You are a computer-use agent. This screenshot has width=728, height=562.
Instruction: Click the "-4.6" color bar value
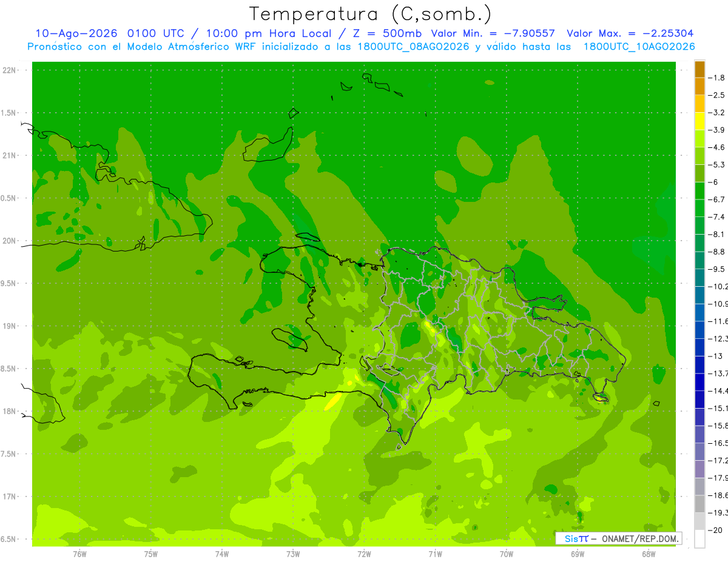coord(716,147)
